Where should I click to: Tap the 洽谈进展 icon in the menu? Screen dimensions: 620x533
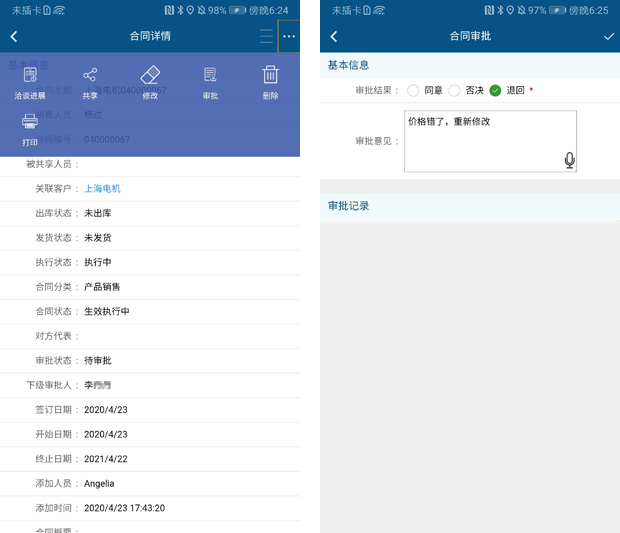pos(30,76)
